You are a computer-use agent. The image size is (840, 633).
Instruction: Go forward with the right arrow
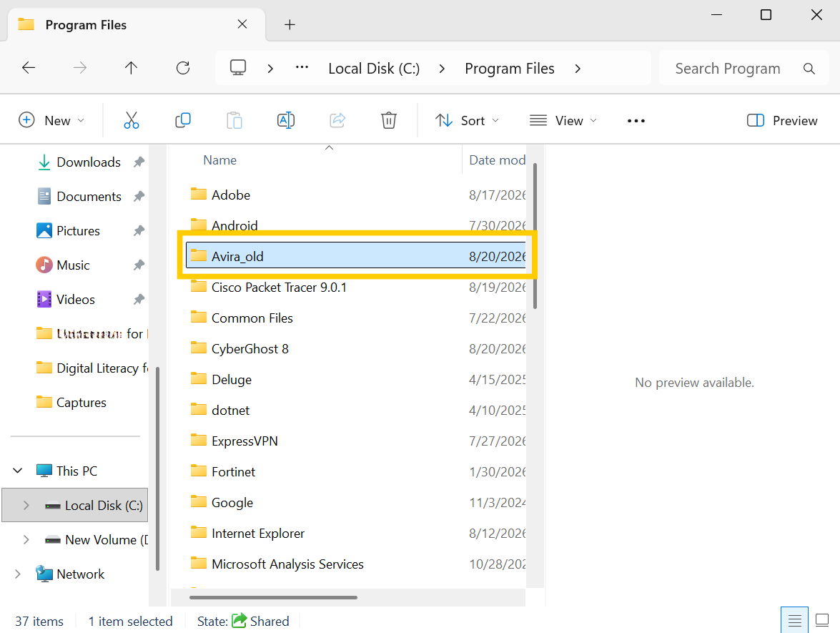click(x=80, y=67)
